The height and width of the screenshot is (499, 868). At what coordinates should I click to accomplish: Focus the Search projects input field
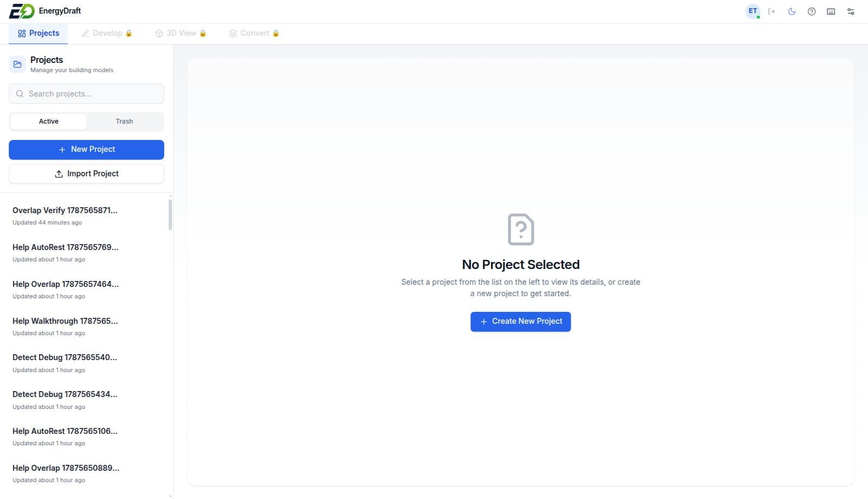pyautogui.click(x=86, y=94)
